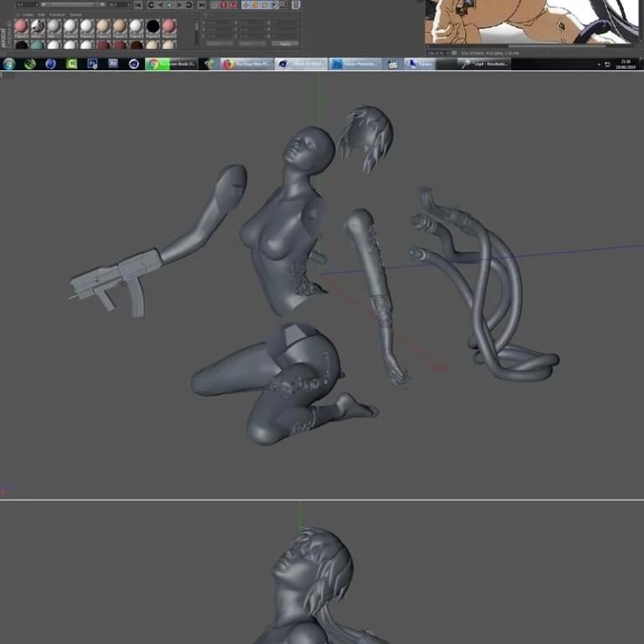Select the first pink material in the top row
The width and height of the screenshot is (644, 644).
coord(21,26)
